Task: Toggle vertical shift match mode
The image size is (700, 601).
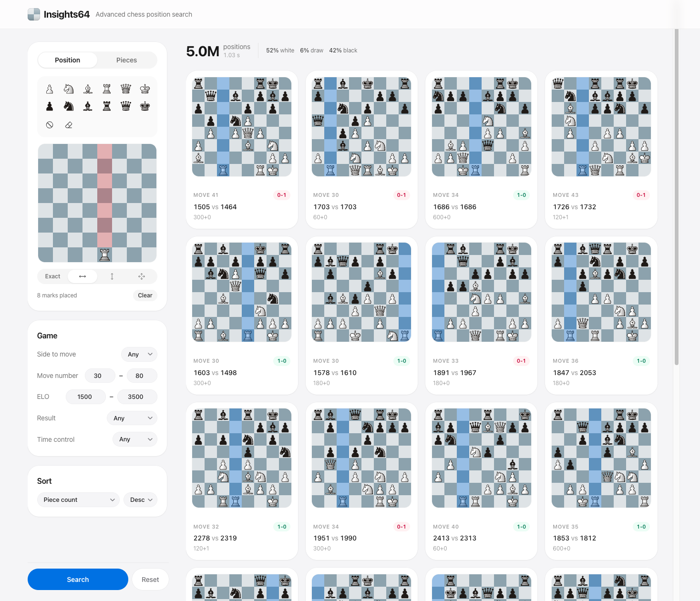Action: click(112, 276)
